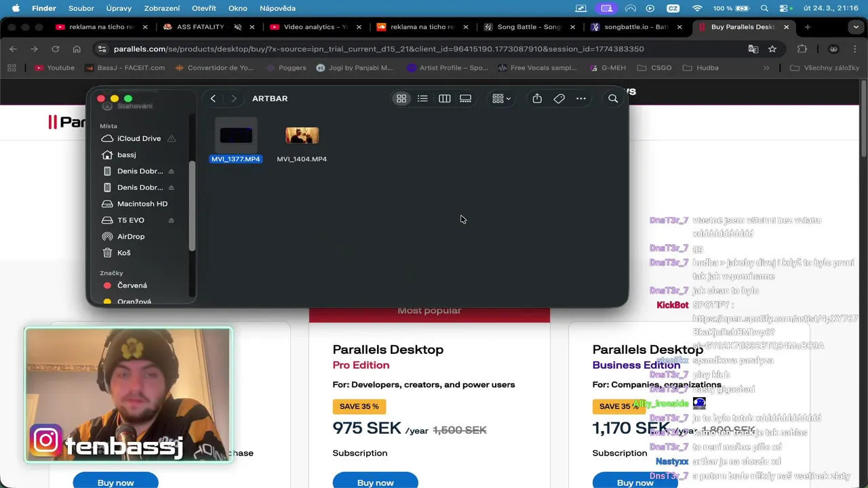Switch to songbattle.io browser tab
This screenshot has height=488, width=868.
pos(635,27)
